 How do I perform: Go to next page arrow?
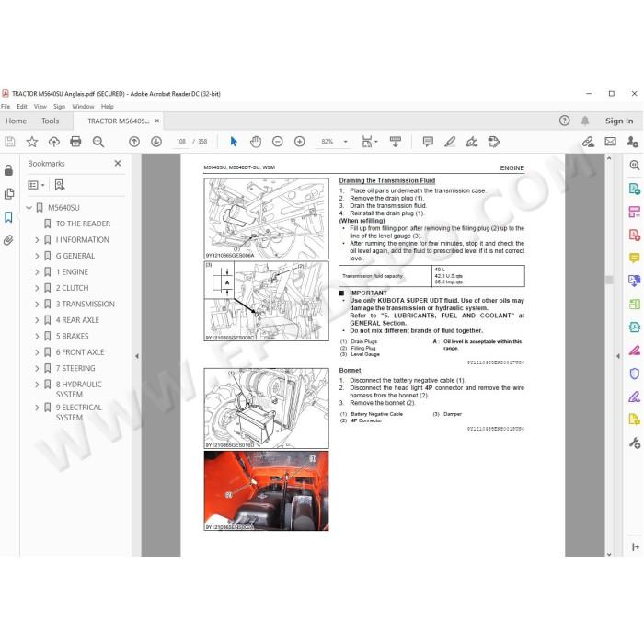click(x=156, y=142)
